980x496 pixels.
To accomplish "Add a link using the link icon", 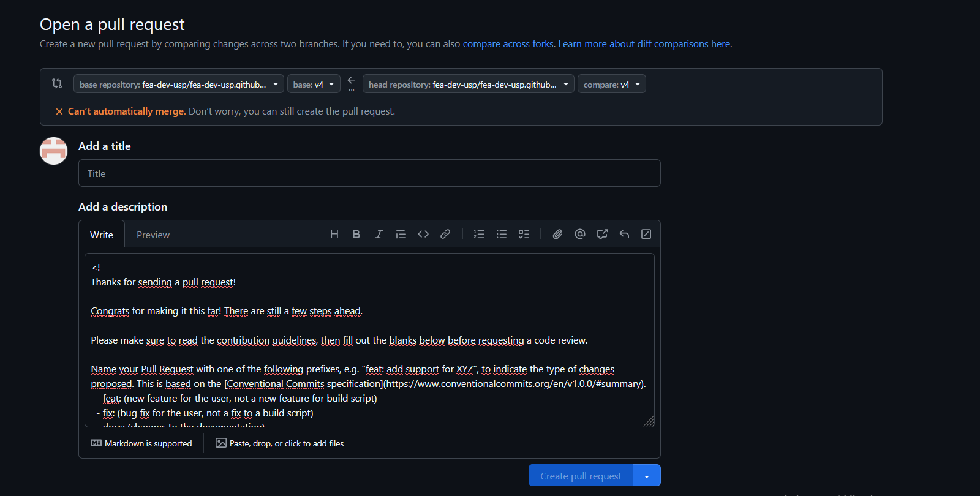I will [445, 234].
